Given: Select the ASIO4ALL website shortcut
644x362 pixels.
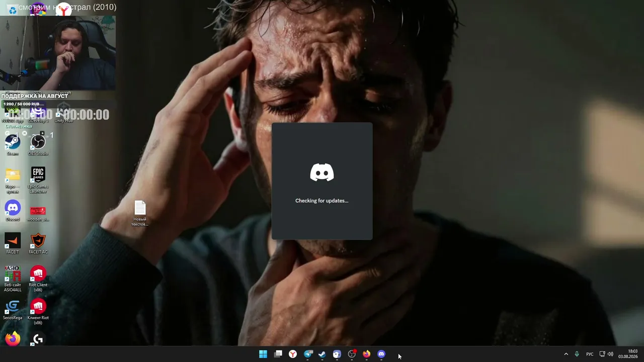Looking at the screenshot, I should click(13, 279).
